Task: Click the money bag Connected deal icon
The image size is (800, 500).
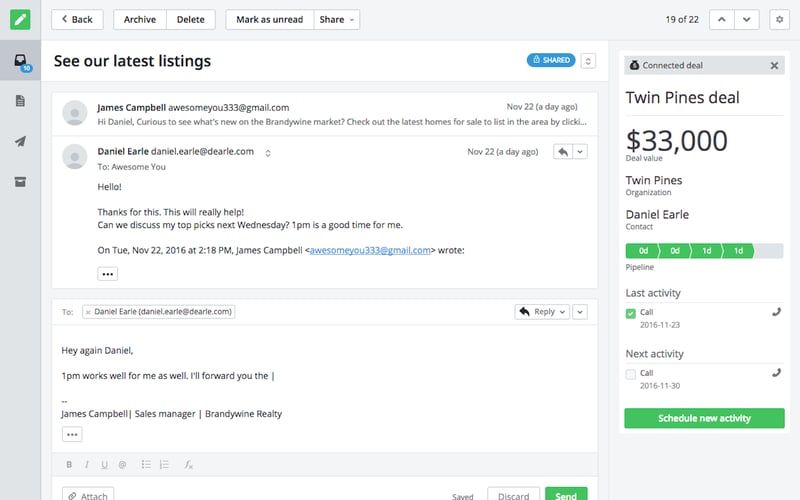Action: coord(634,65)
